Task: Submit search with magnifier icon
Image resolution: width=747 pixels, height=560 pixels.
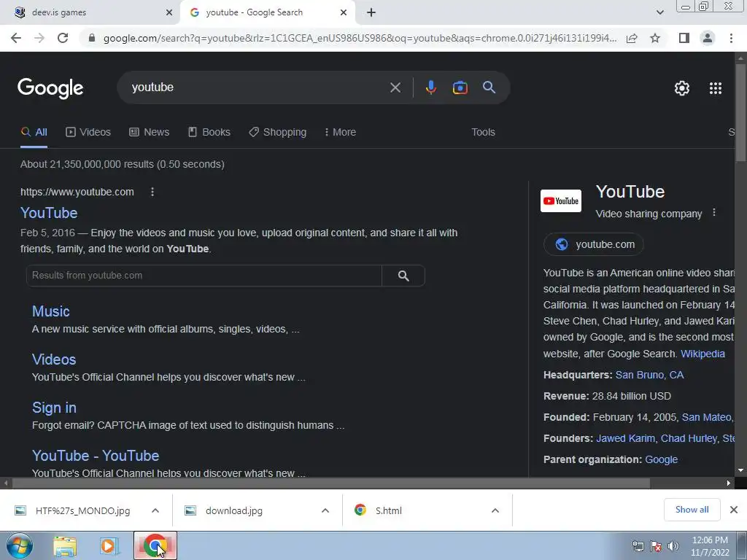Action: [x=489, y=87]
